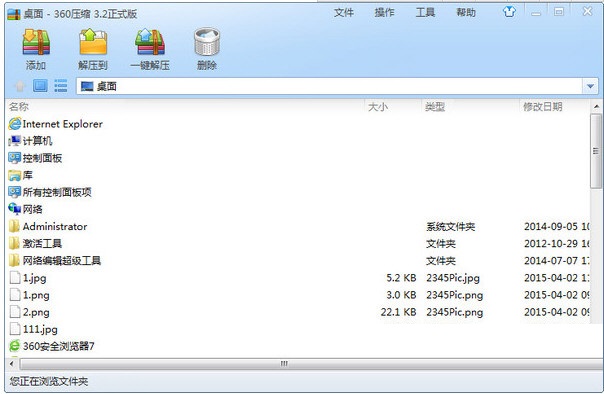Switch to large icon view mode

point(40,86)
